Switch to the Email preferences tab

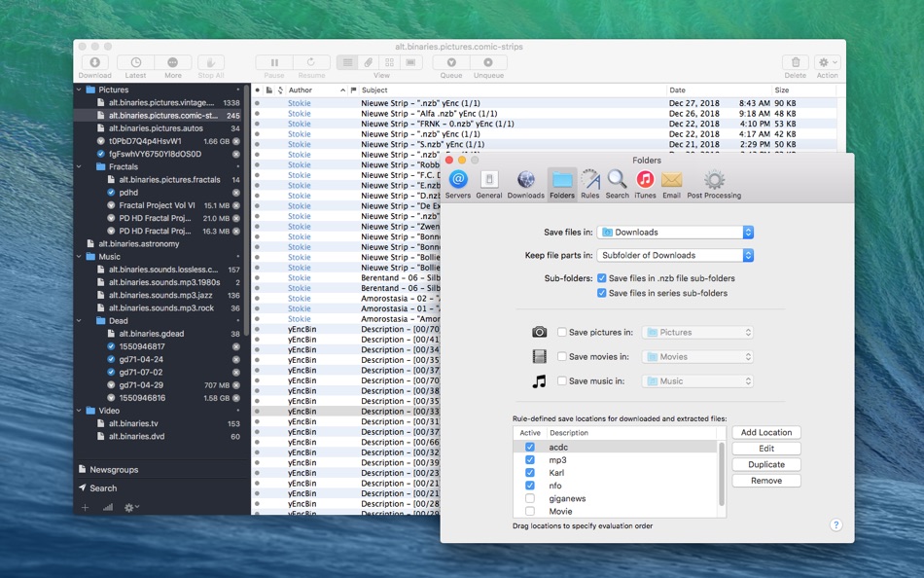(671, 181)
